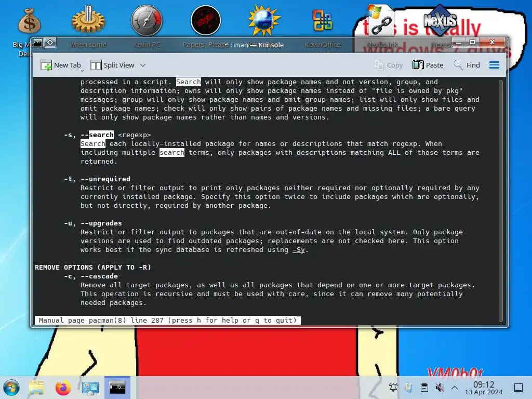This screenshot has width=532, height=399.
Task: Open the Find search bar
Action: coord(467,65)
